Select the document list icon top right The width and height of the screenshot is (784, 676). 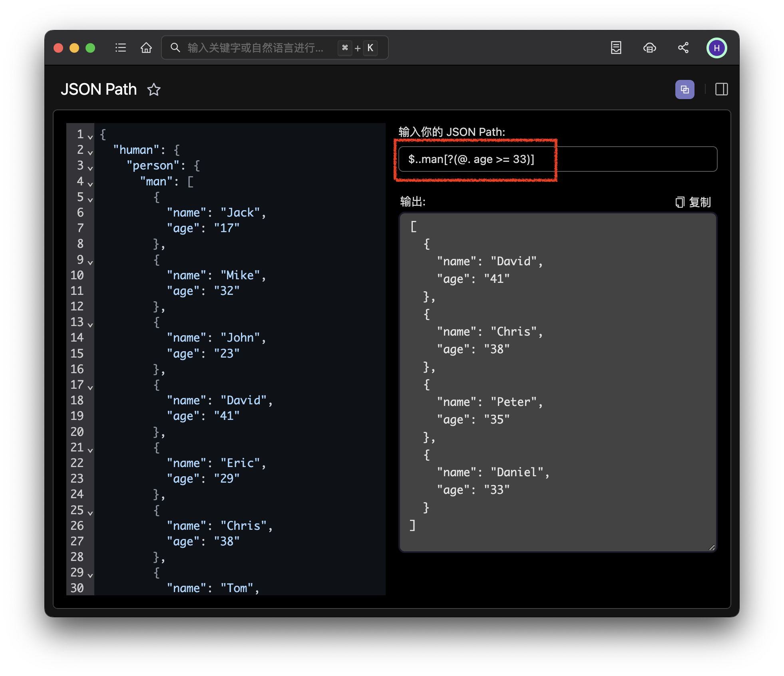616,48
